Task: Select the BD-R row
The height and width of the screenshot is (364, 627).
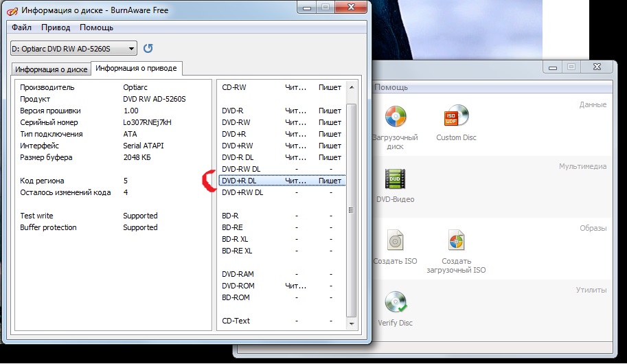Action: click(x=282, y=216)
